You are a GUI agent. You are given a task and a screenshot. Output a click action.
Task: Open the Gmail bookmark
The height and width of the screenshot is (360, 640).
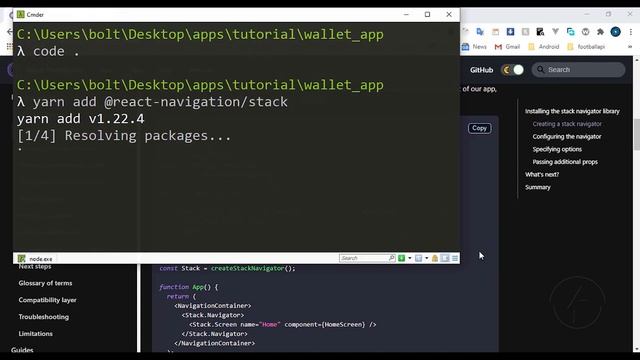point(507,47)
